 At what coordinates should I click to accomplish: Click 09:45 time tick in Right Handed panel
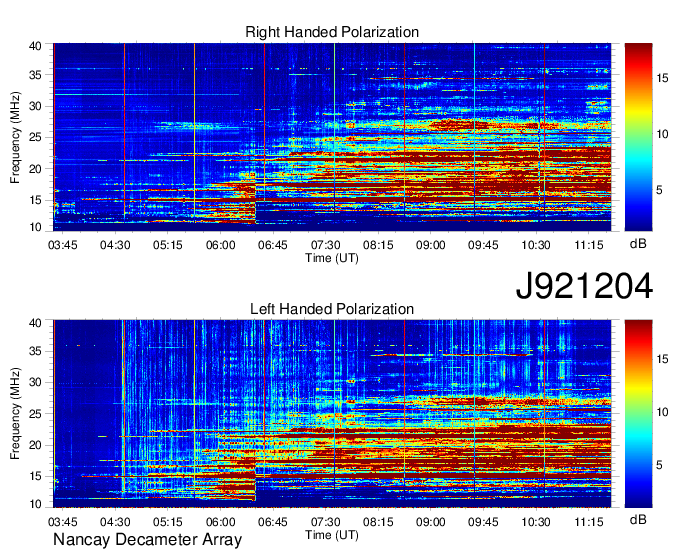483,245
